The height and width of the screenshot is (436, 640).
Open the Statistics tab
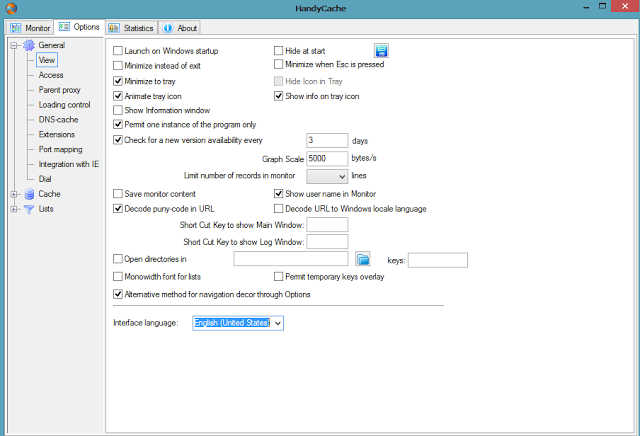point(131,28)
